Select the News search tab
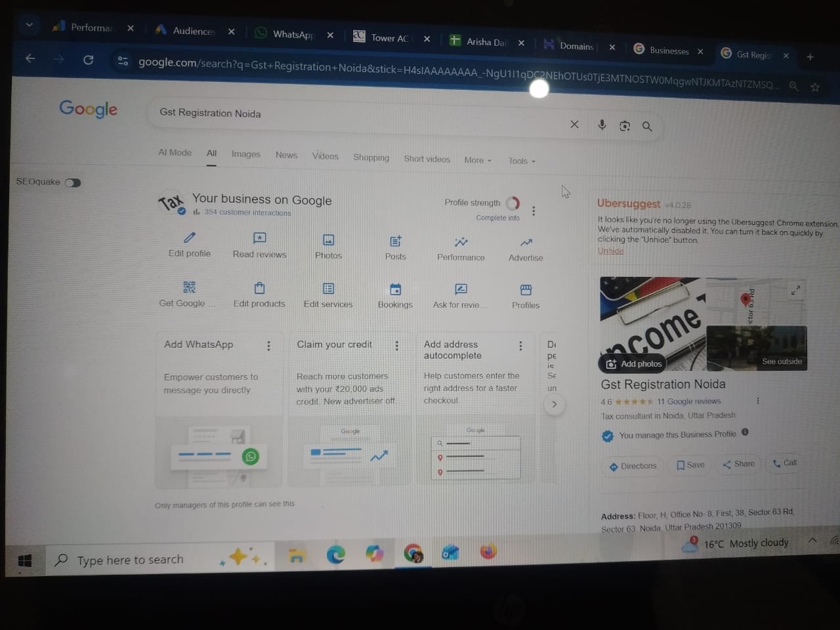This screenshot has width=840, height=630. (286, 155)
